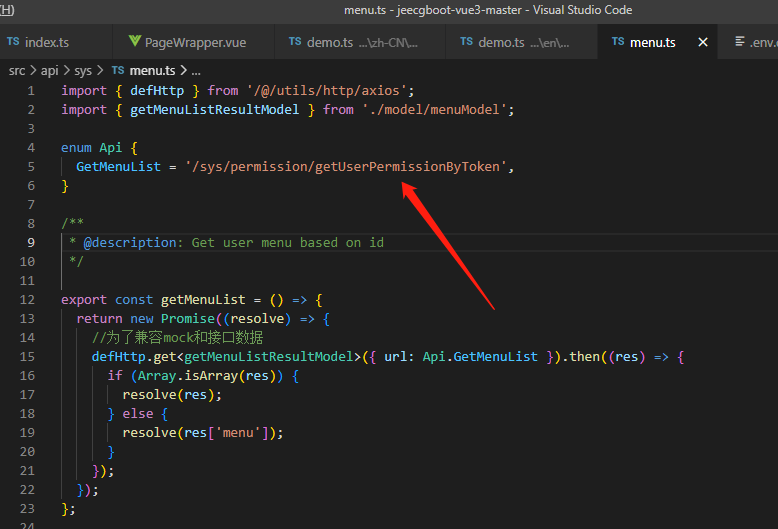Click defHttp in the first import
Image resolution: width=778 pixels, height=529 pixels.
coord(157,91)
